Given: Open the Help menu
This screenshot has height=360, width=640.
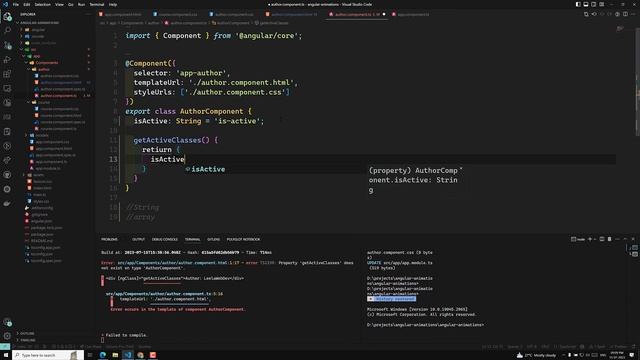Looking at the screenshot, I should tap(113, 4).
